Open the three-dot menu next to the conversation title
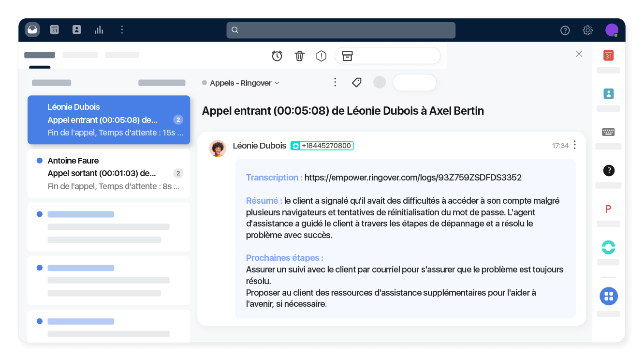 [335, 82]
